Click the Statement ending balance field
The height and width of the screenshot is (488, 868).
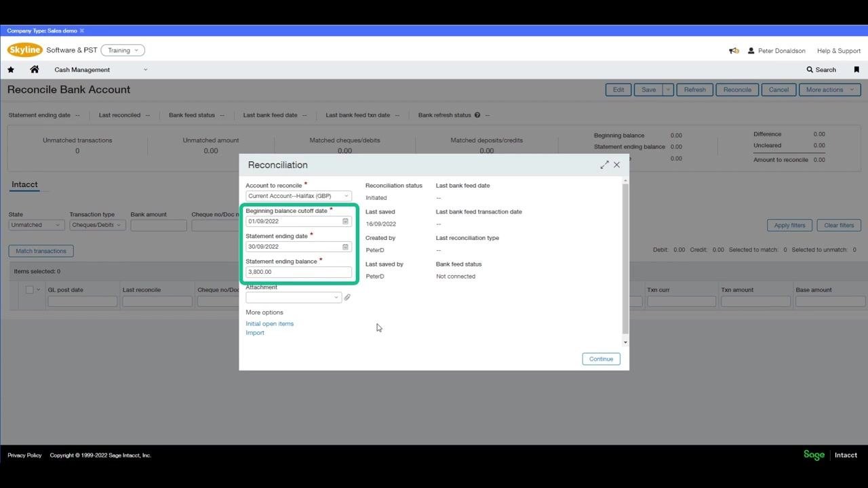[x=298, y=272]
